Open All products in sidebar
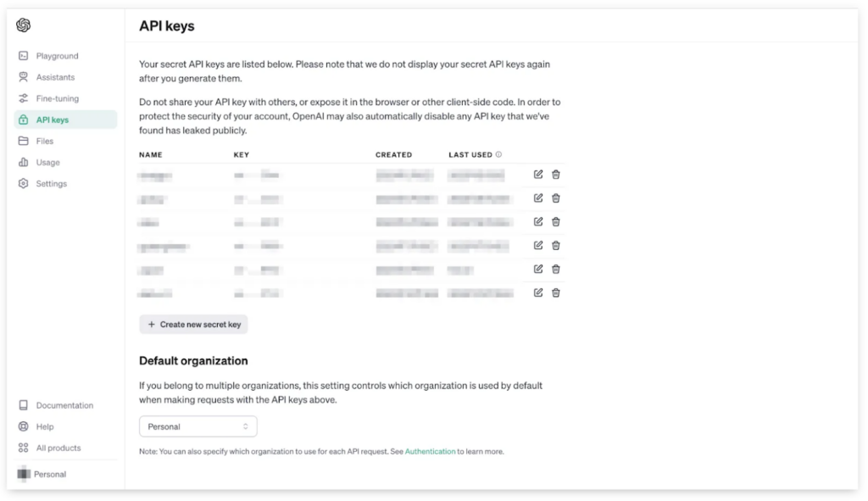This screenshot has width=868, height=501. (x=65, y=448)
